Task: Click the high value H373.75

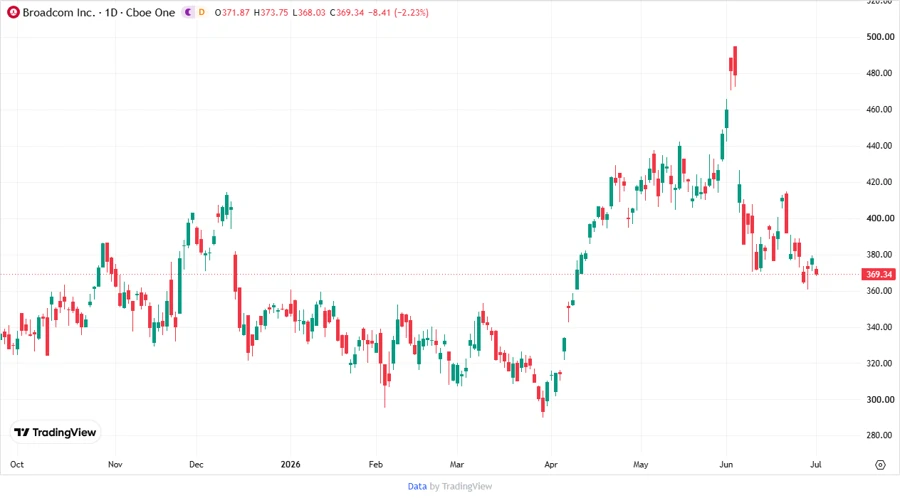Action: [271, 12]
